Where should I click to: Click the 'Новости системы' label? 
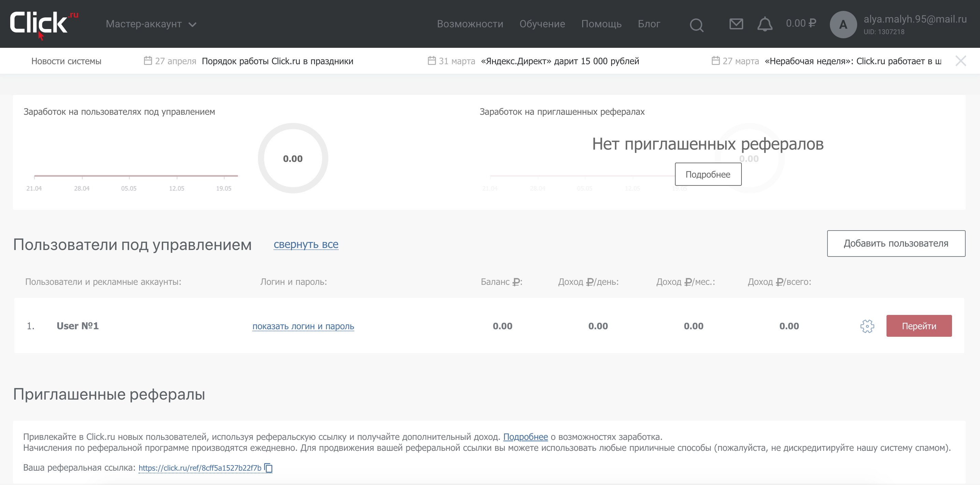(x=66, y=61)
